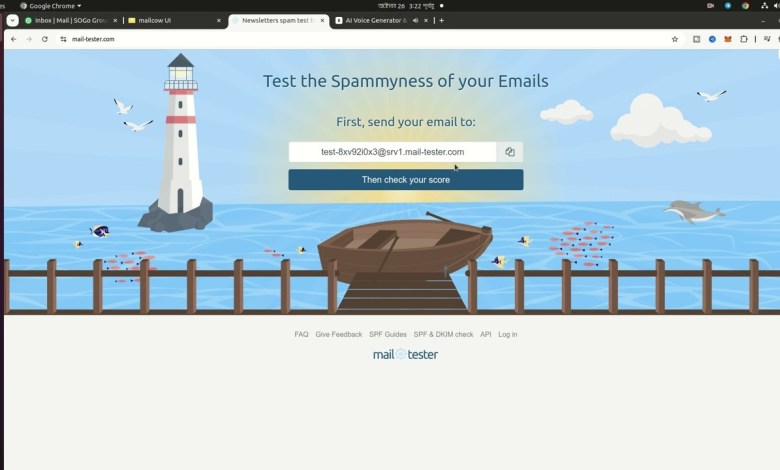
Task: Open the Google Chrome app menu
Action: 51,6
